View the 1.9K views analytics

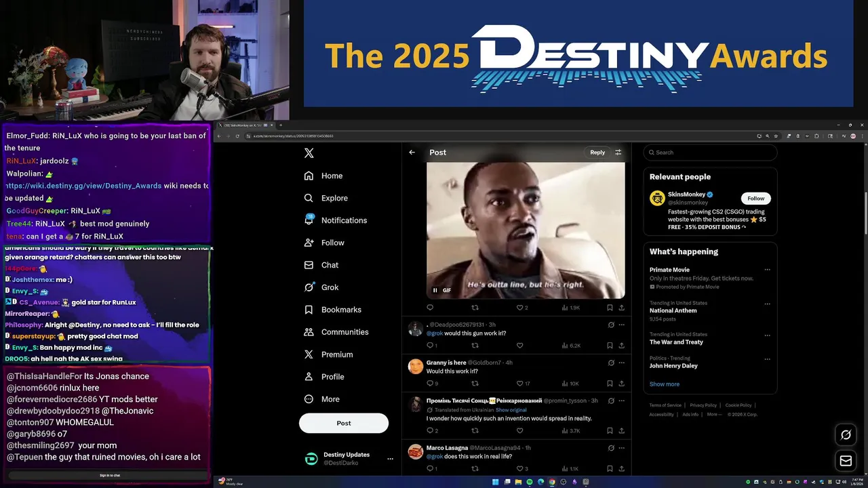[570, 308]
